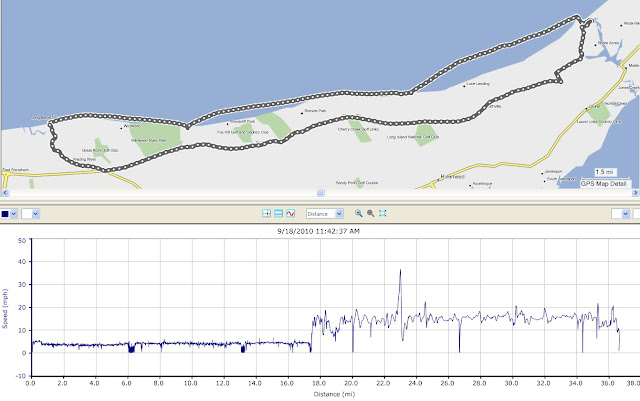
Task: Click the speed spike near 23 miles
Action: (400, 272)
